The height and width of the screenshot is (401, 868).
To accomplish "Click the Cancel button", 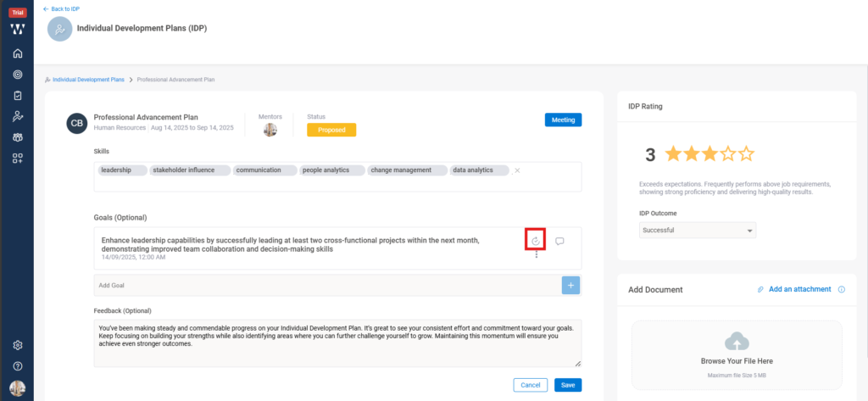I will tap(531, 385).
